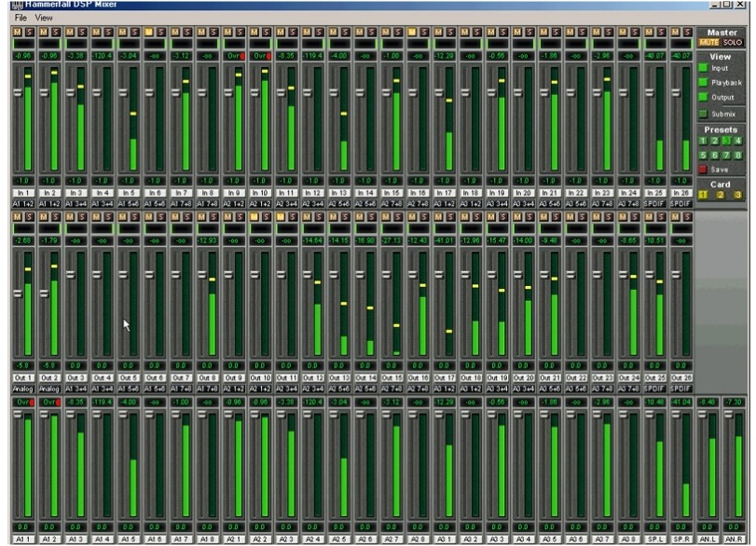Toggle the lit mute button on In 6
Viewport: 756px width, 546px height.
point(149,32)
